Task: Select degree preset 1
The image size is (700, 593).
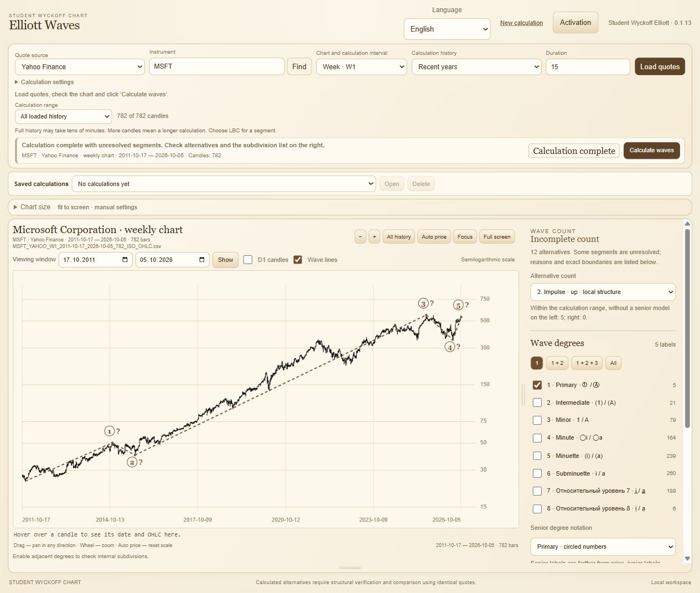Action: coord(536,363)
